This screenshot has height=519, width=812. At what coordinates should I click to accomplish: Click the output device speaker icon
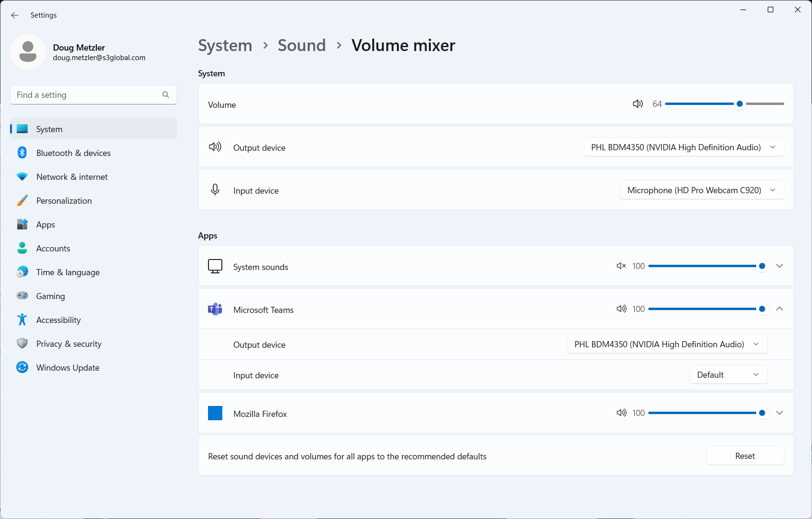(x=215, y=146)
